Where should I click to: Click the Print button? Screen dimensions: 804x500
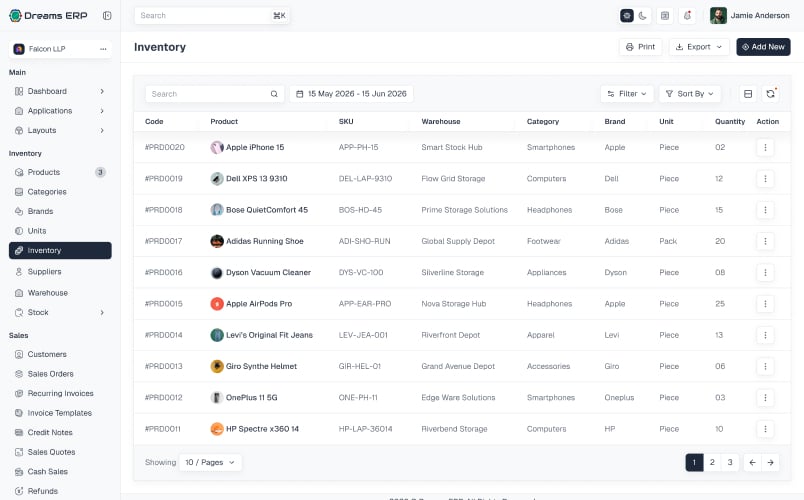click(640, 47)
